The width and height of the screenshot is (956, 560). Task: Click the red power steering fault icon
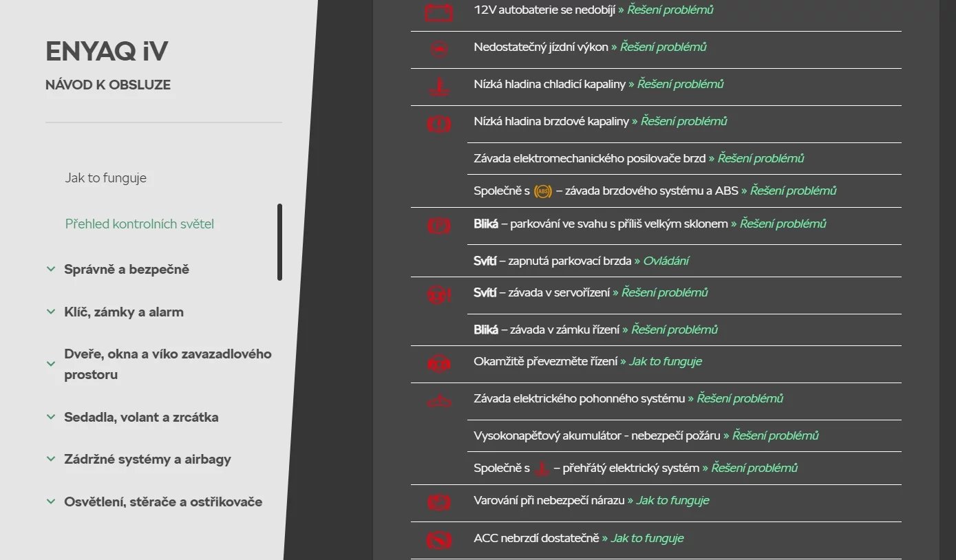438,295
